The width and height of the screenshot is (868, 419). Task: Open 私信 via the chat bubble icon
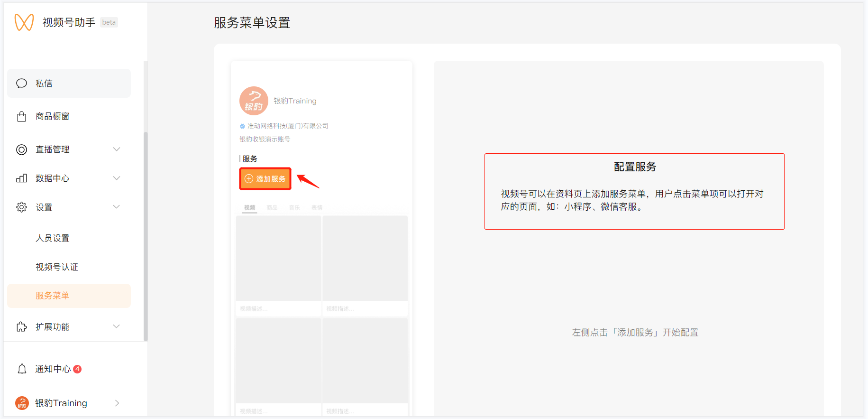[x=22, y=84]
